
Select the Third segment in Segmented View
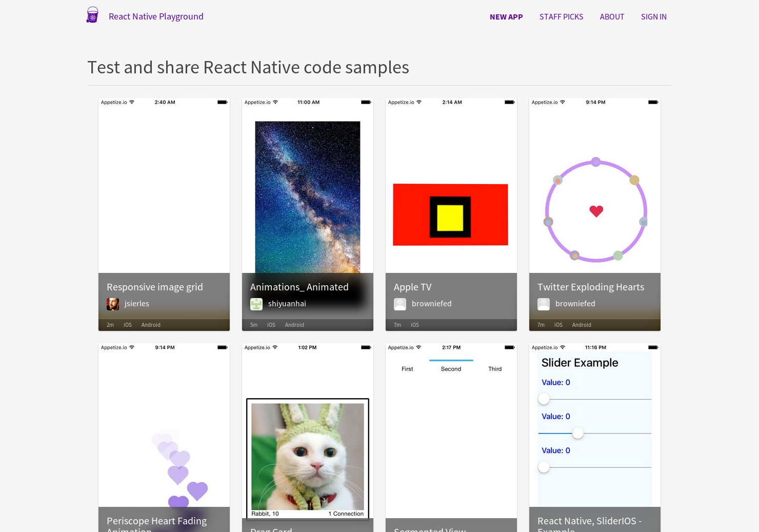point(494,368)
